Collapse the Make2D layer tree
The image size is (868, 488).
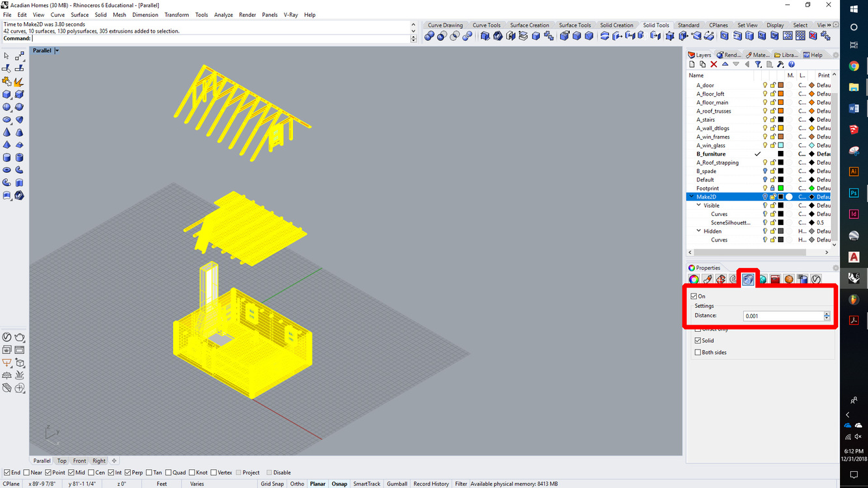coord(692,197)
